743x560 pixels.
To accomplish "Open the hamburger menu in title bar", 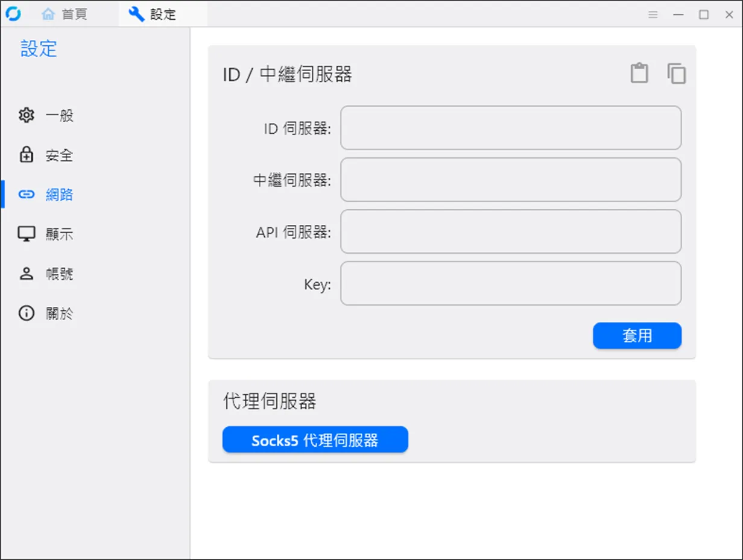I will (x=653, y=14).
